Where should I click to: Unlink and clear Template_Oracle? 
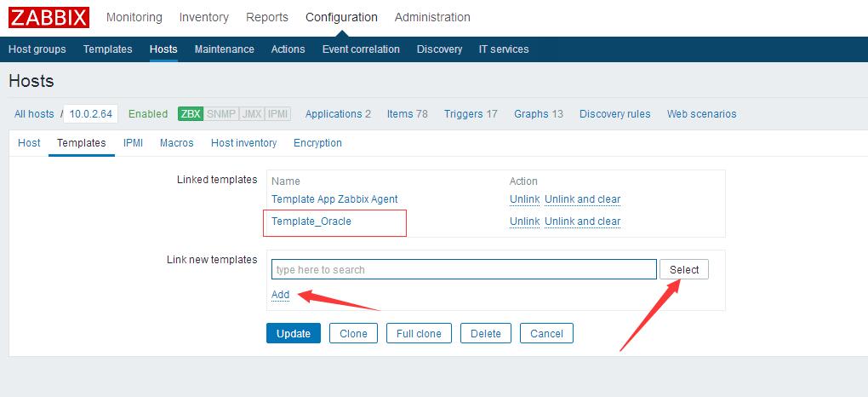coord(582,222)
